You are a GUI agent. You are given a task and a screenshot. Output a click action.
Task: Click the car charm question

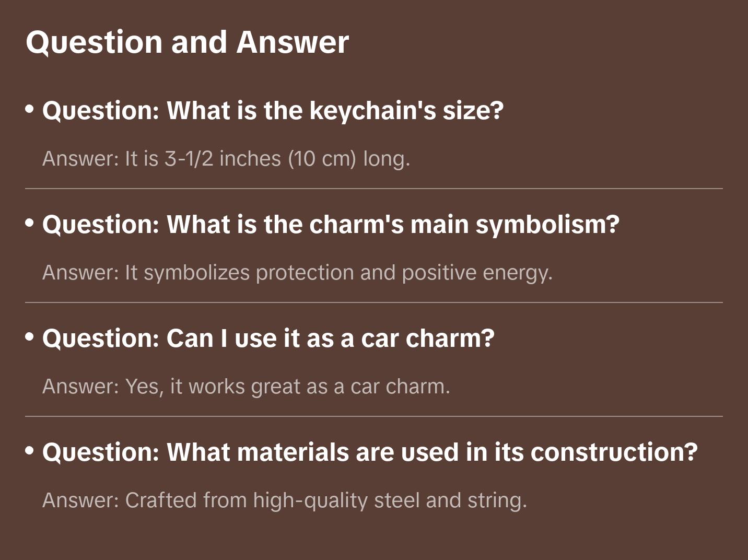pos(268,338)
